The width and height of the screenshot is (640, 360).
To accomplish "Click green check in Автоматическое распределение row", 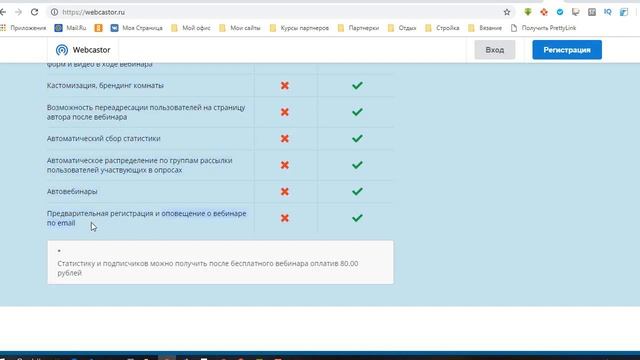I will [x=357, y=165].
